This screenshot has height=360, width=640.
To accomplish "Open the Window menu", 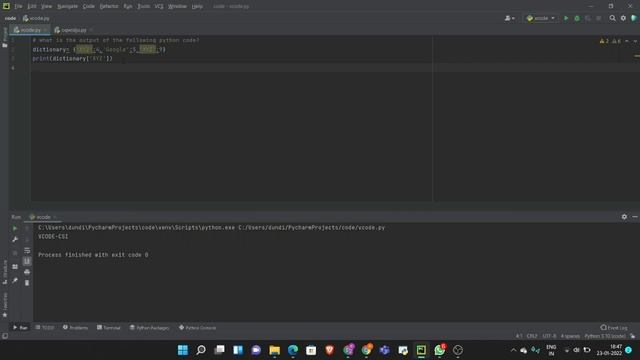I will coord(178,6).
